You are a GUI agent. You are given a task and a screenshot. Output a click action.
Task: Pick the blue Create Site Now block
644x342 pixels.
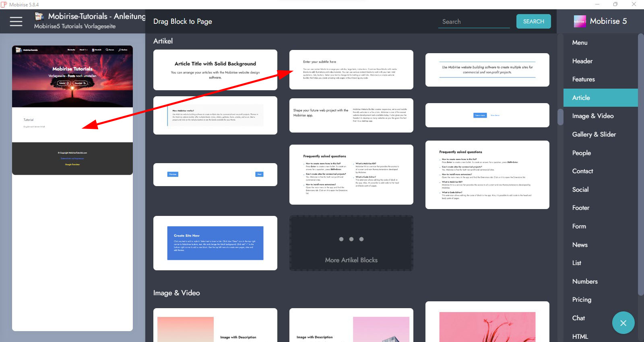[215, 243]
